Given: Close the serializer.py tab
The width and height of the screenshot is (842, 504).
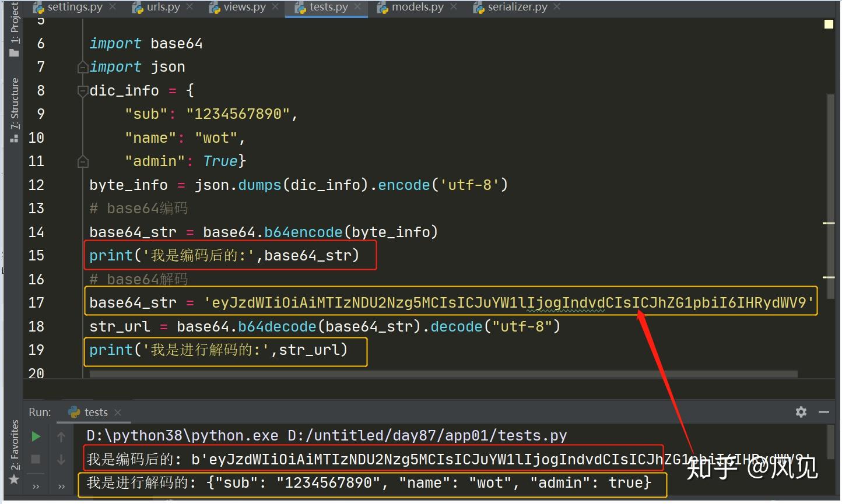Looking at the screenshot, I should 557,7.
